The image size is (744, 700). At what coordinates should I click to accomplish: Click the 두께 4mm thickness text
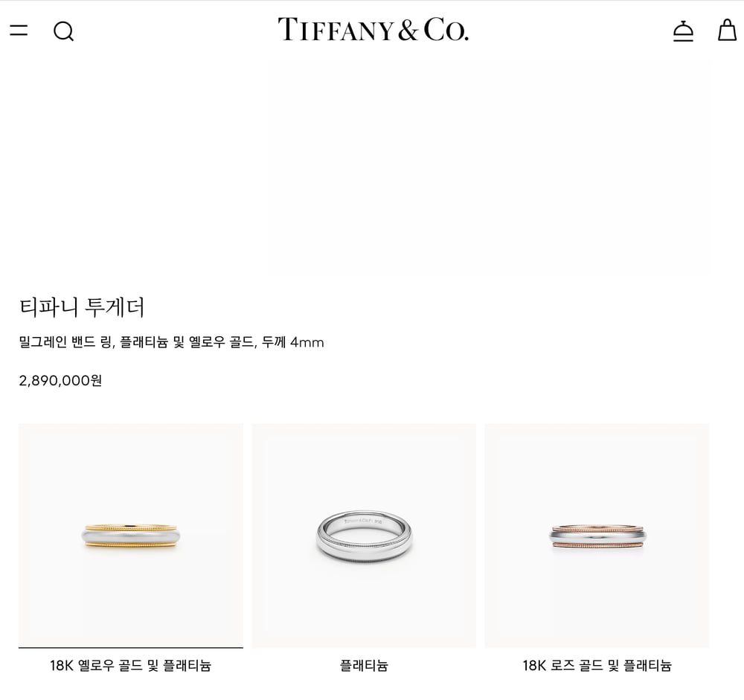[292, 341]
